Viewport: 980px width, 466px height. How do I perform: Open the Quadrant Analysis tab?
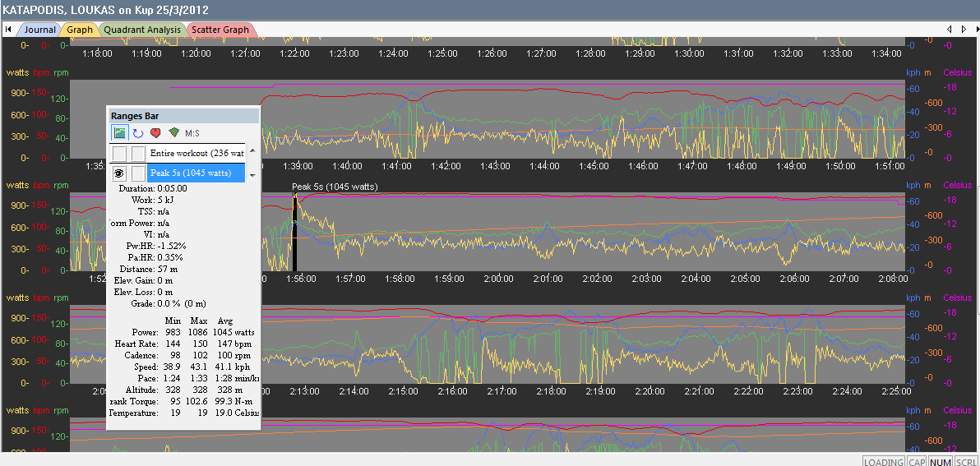pyautogui.click(x=141, y=30)
